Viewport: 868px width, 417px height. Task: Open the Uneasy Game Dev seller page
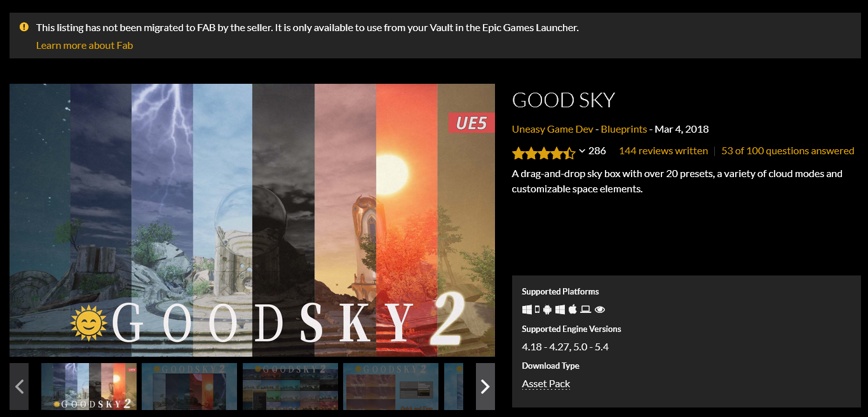tap(552, 129)
